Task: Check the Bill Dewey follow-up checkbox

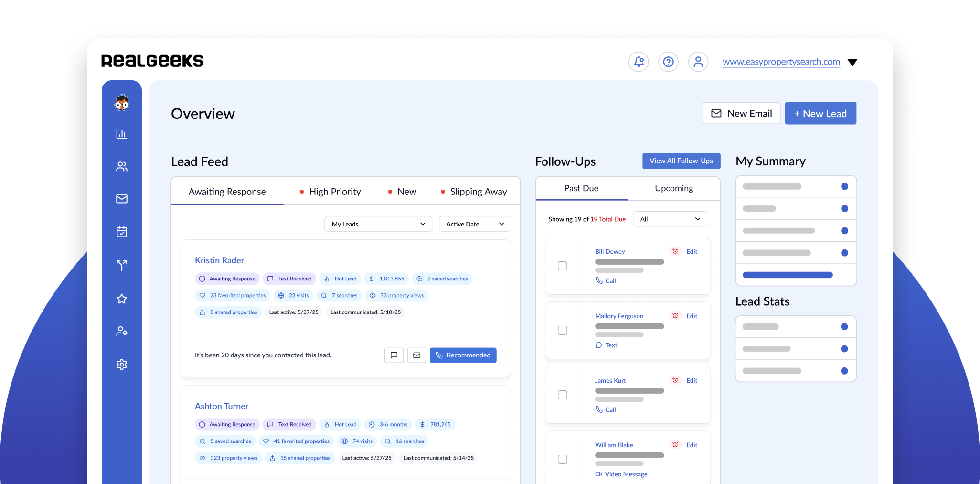Action: [x=563, y=266]
